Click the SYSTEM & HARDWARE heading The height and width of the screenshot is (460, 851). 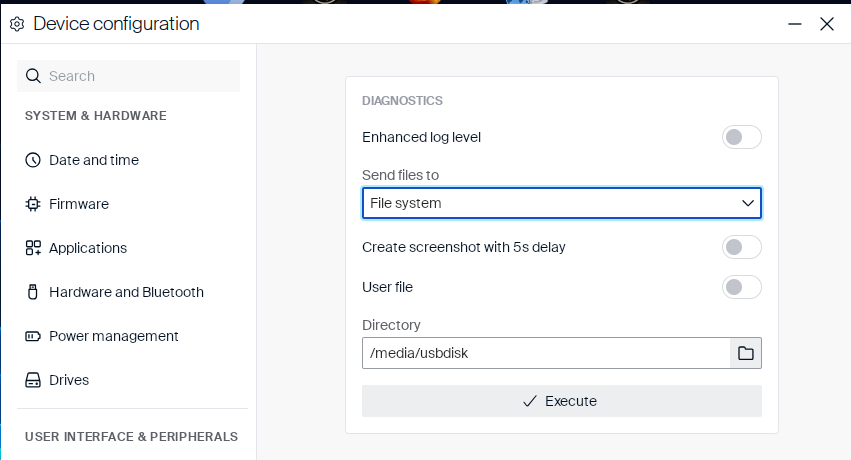[96, 116]
